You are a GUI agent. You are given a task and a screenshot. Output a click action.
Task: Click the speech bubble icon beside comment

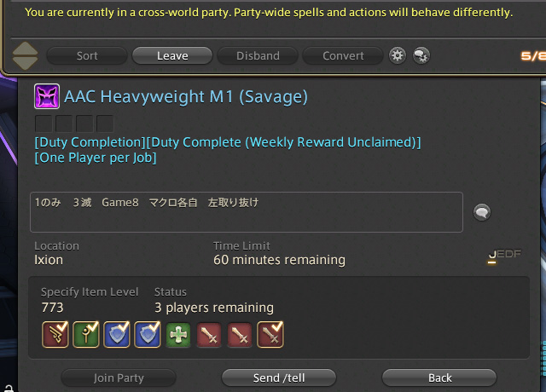[482, 212]
